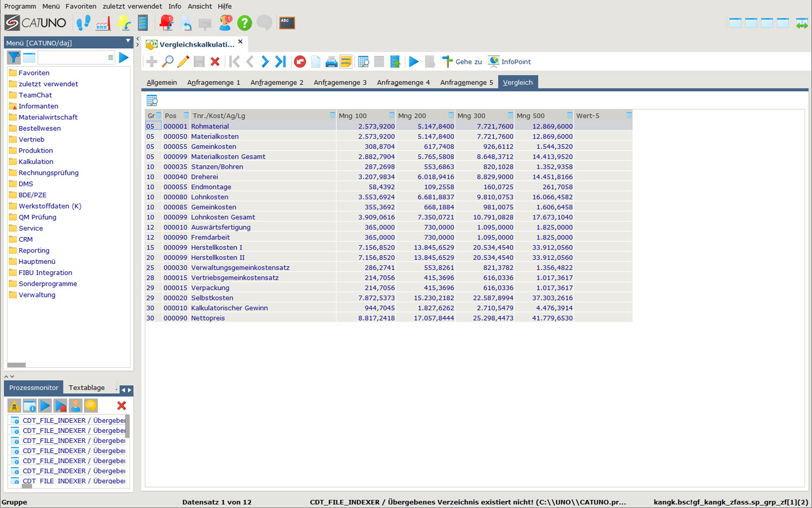Image resolution: width=812 pixels, height=508 pixels.
Task: Jump to the last record arrow
Action: pyautogui.click(x=280, y=62)
